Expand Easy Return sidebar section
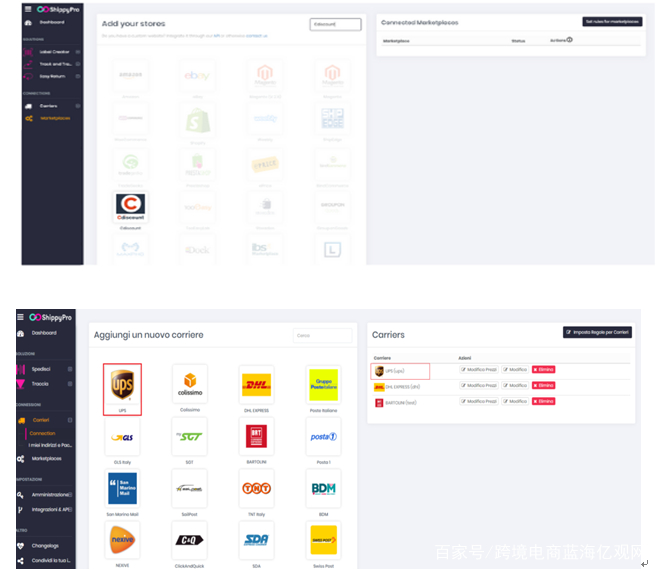This screenshot has height=571, width=657. coord(78,76)
